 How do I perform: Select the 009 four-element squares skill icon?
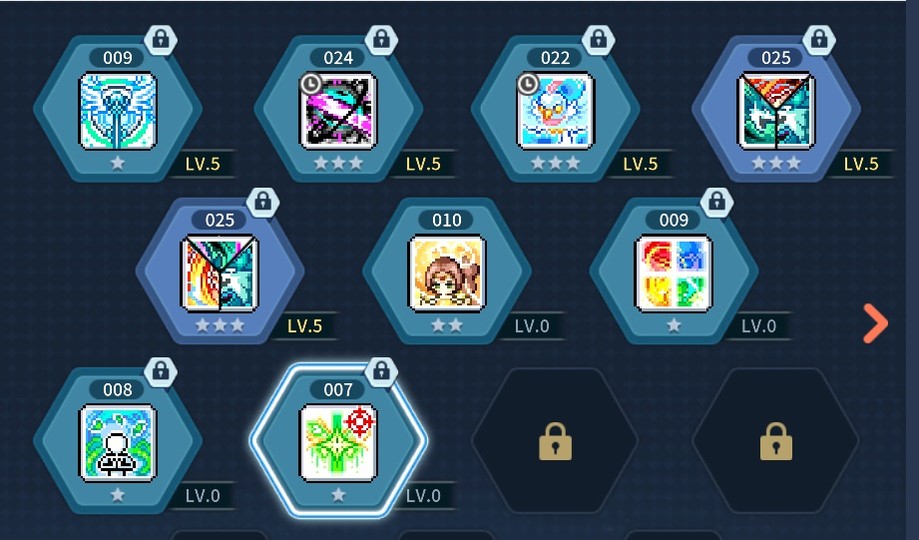(673, 273)
